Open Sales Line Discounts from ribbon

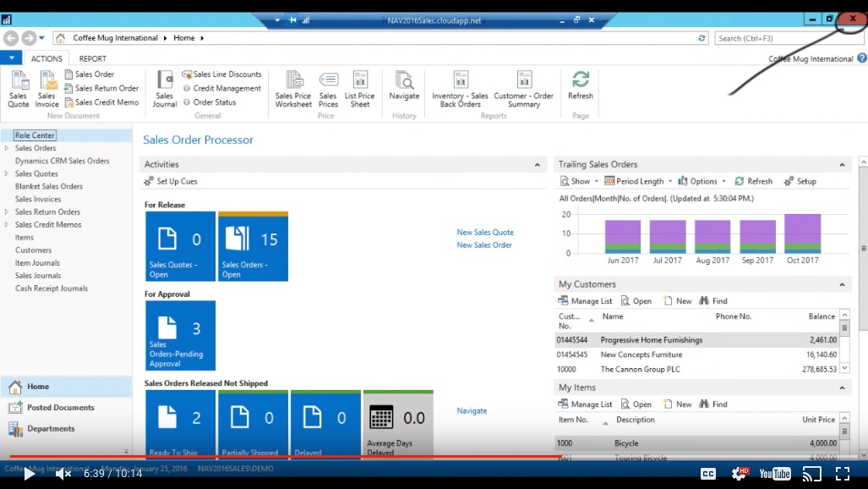(x=221, y=74)
